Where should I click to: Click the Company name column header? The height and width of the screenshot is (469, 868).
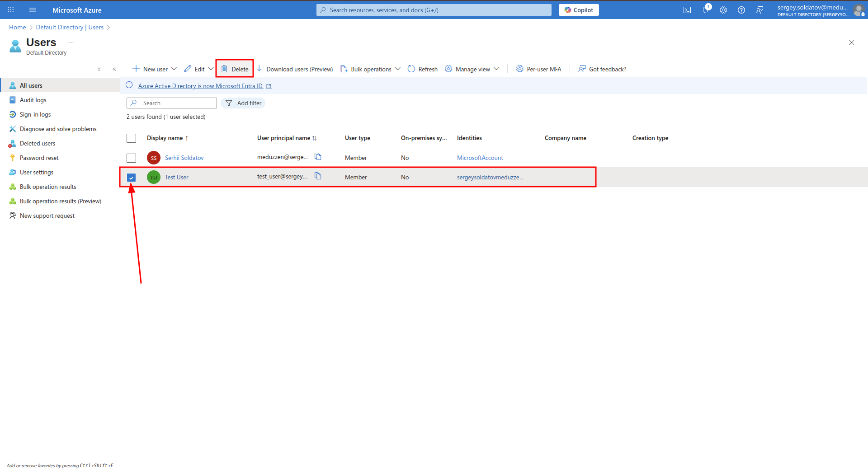(566, 138)
